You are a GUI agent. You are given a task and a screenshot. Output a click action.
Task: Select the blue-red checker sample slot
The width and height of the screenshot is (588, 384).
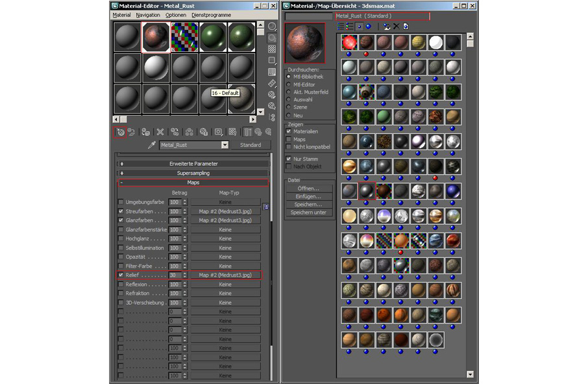[x=184, y=37]
